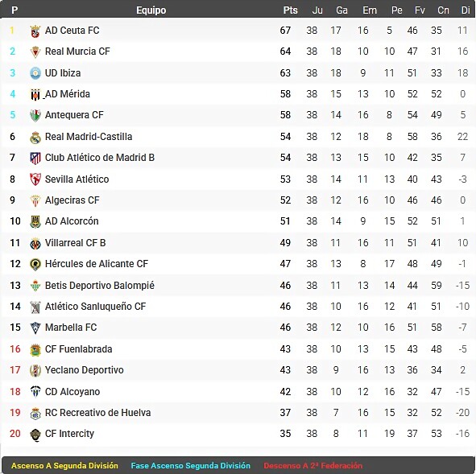Sort by the Equipo column header
The width and height of the screenshot is (476, 474).
(x=151, y=10)
